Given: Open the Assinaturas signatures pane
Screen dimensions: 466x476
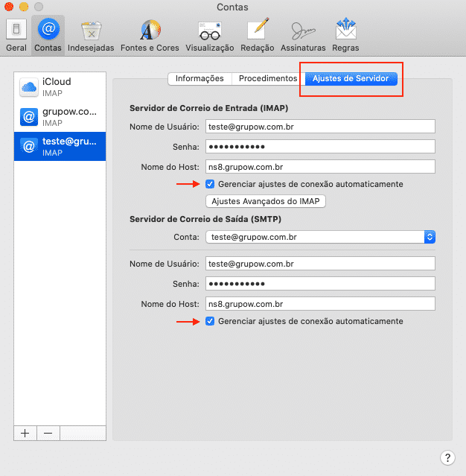Looking at the screenshot, I should pos(303,36).
